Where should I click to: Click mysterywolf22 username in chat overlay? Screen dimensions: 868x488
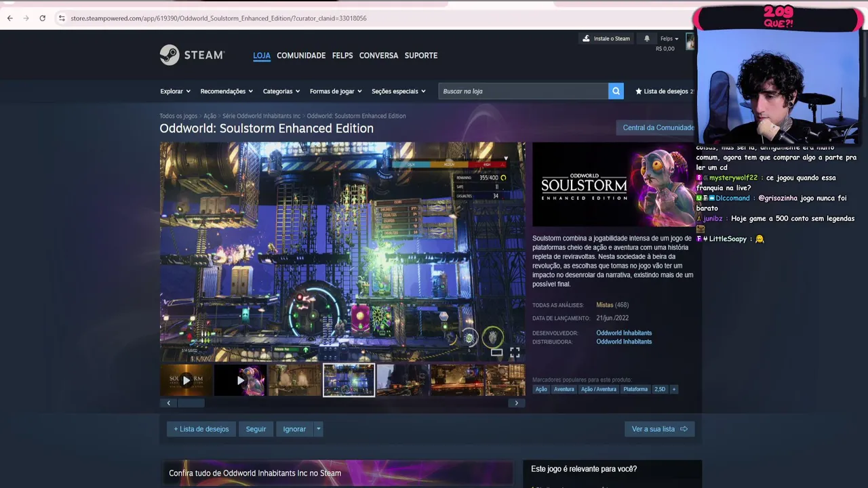coord(733,178)
